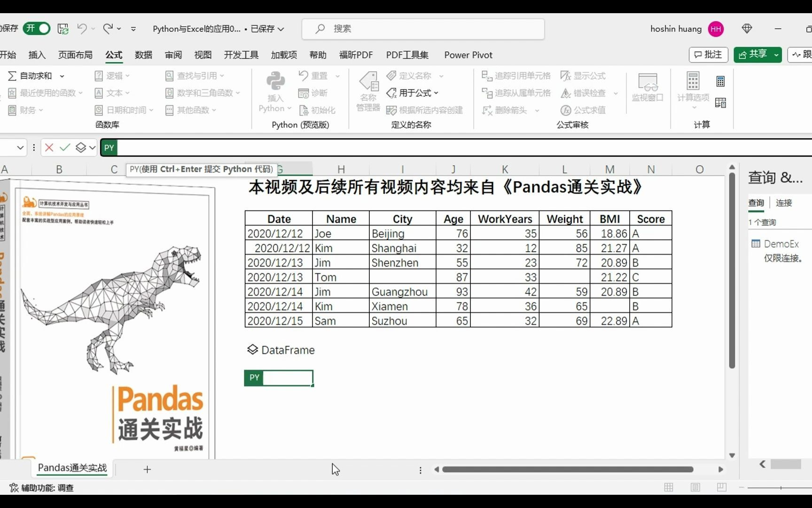Open the 财务 functions dropdown
Viewport: 812px width, 508px height.
coord(26,110)
